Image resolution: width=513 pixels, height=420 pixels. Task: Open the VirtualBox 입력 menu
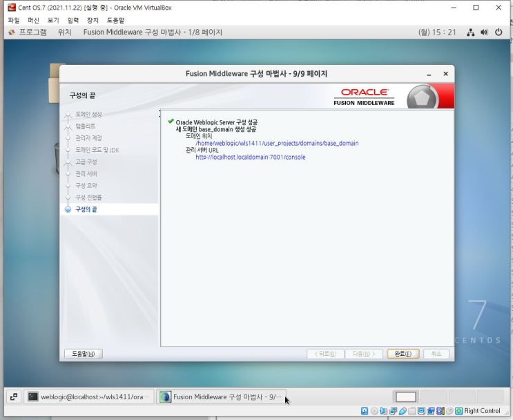pos(73,20)
